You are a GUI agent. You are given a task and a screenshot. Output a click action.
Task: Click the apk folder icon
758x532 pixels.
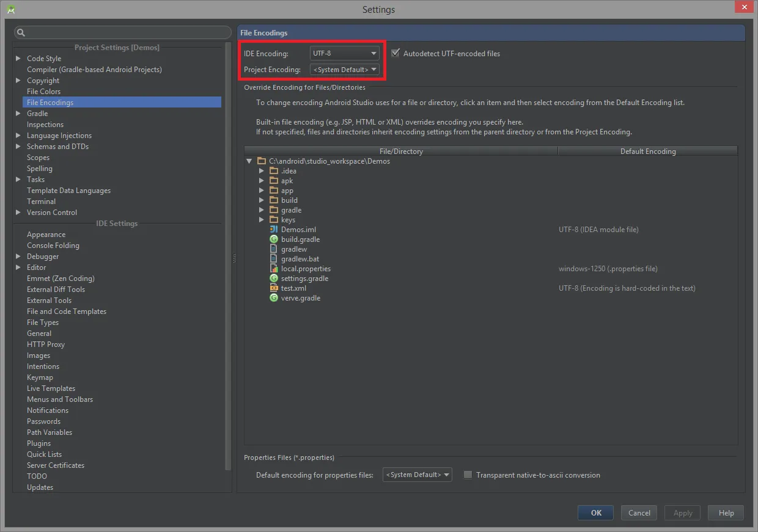pos(274,181)
